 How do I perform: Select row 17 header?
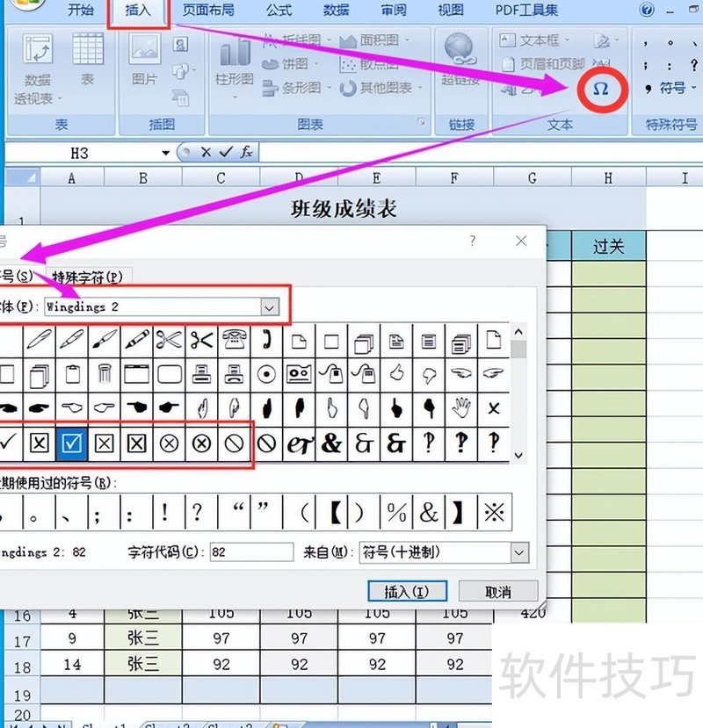(22, 642)
